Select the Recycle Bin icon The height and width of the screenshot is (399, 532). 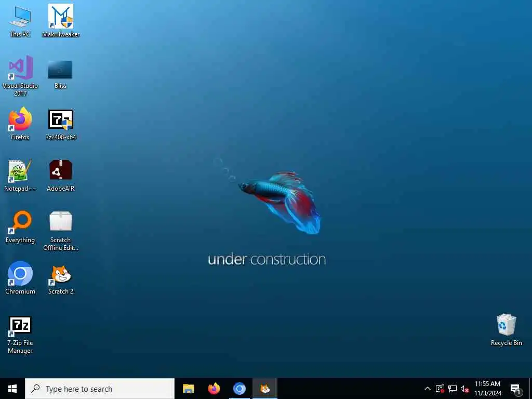[x=506, y=329]
